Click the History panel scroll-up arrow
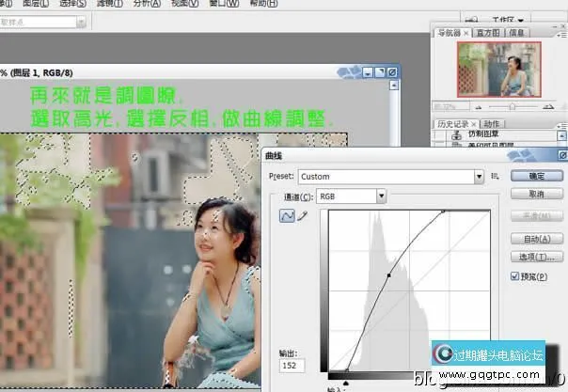Viewport: 568px width, 392px height. [561, 136]
